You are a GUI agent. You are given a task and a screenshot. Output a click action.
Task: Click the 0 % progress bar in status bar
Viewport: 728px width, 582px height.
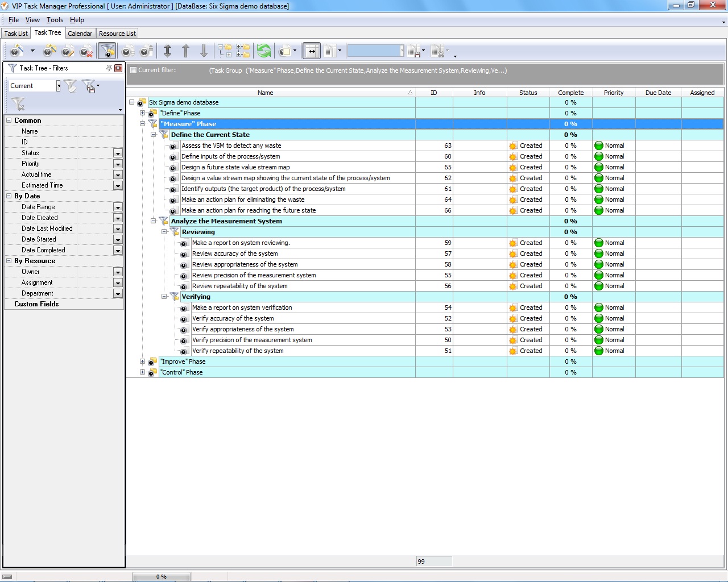tap(162, 576)
